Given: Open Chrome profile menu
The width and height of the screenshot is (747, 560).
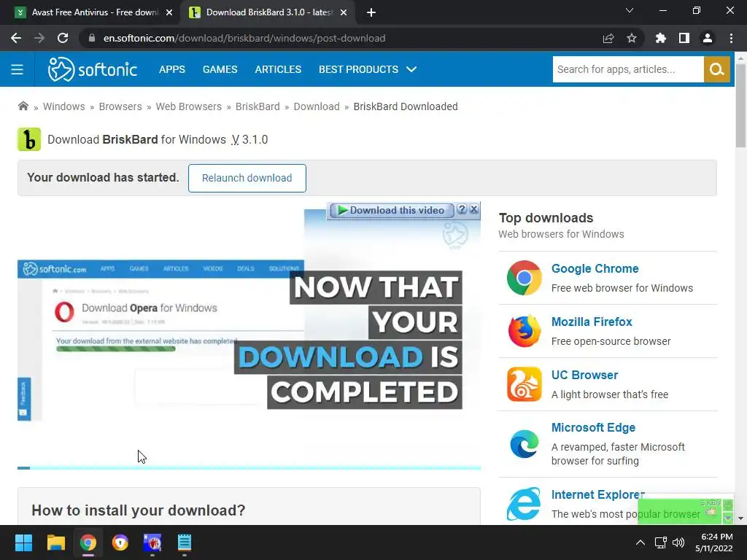Looking at the screenshot, I should (708, 38).
